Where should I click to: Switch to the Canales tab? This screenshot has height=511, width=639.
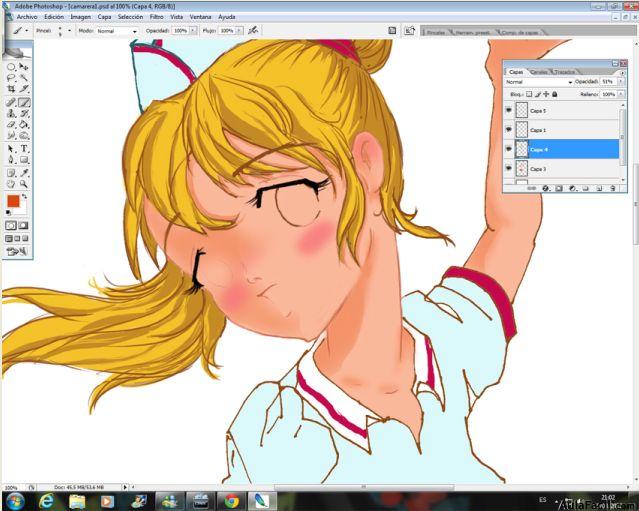539,72
